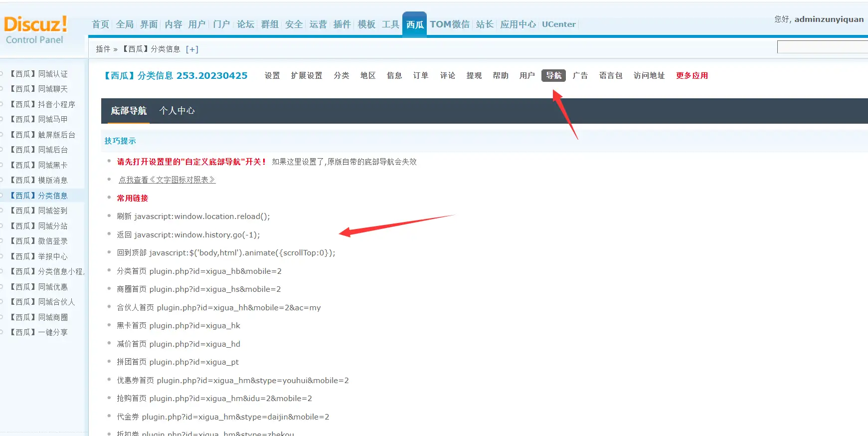Open 【西瓜】一键分享 sidebar item
868x436 pixels.
tap(39, 332)
